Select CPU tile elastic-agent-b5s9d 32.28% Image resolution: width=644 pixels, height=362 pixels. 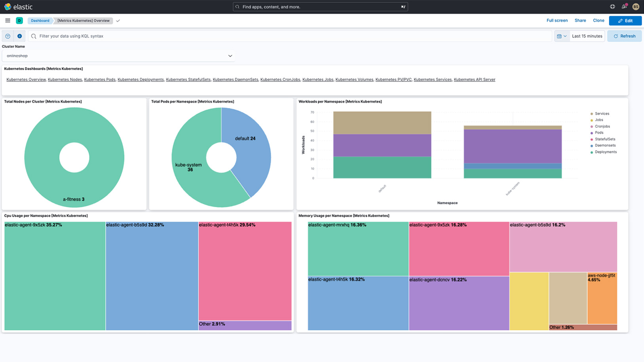coord(152,276)
